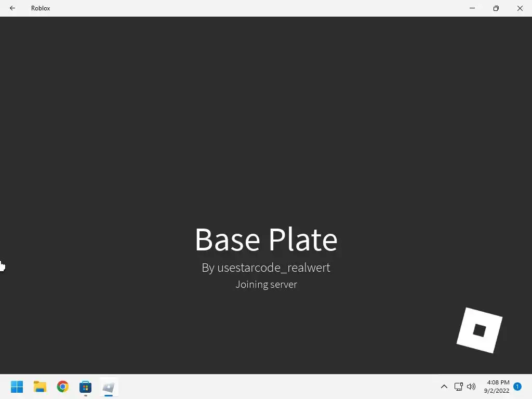Restore down the Roblox window
Screen dimensions: 532x399
tap(496, 8)
